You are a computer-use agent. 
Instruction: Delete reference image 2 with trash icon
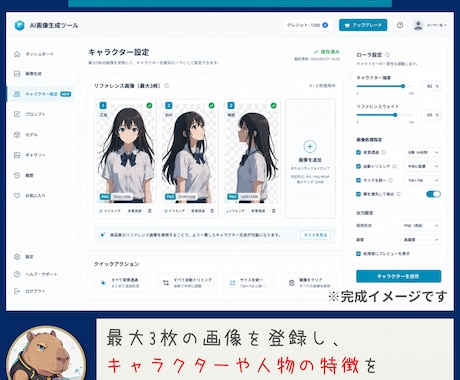[212, 211]
